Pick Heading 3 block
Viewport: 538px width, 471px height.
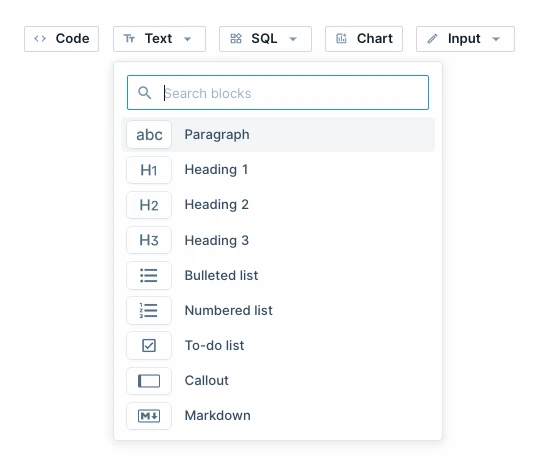[x=278, y=240]
